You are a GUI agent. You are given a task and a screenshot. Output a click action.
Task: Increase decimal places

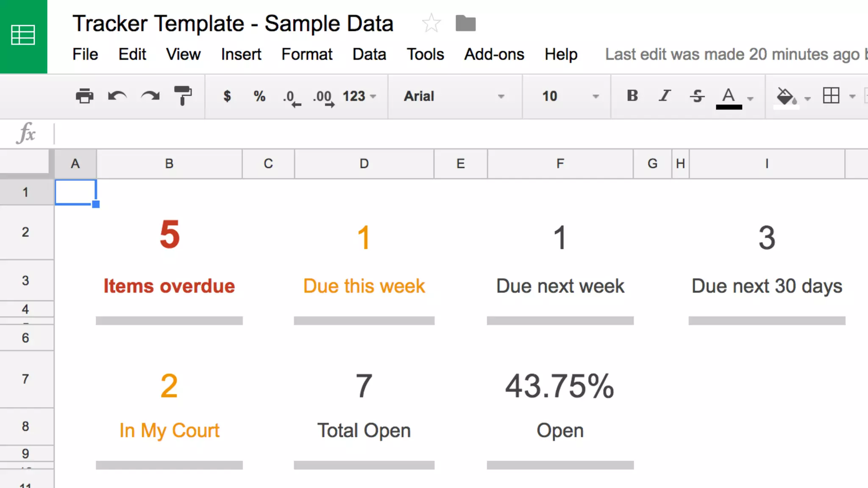(x=324, y=97)
